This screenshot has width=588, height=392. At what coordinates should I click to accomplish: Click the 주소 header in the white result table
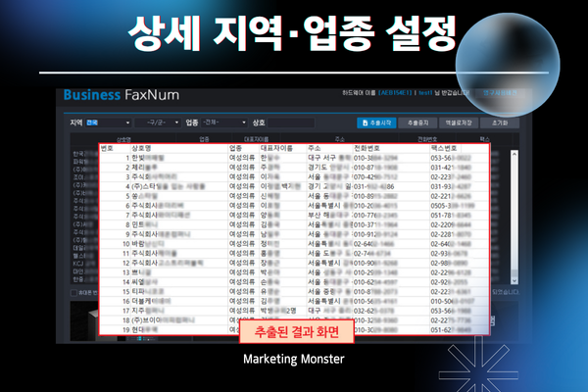[315, 149]
